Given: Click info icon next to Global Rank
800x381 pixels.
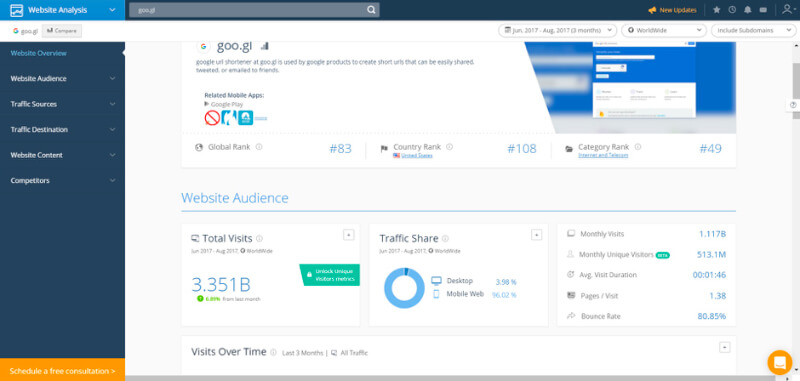Looking at the screenshot, I should click(x=259, y=147).
